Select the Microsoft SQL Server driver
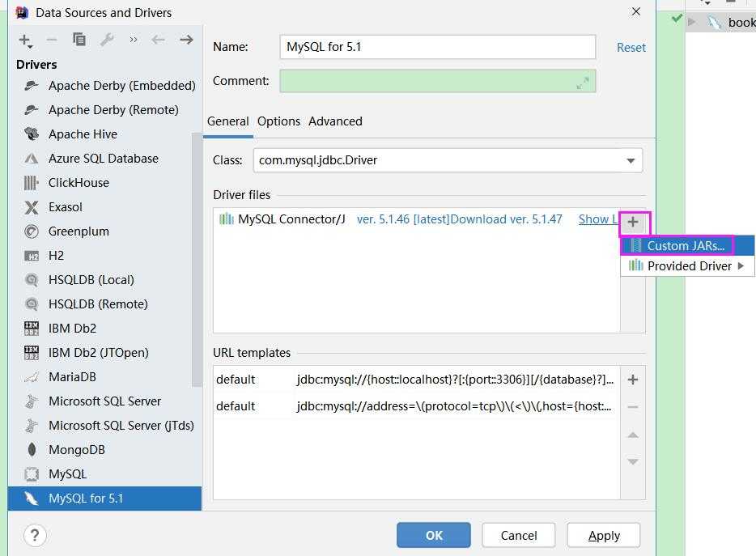Viewport: 756px width, 556px height. (x=104, y=401)
